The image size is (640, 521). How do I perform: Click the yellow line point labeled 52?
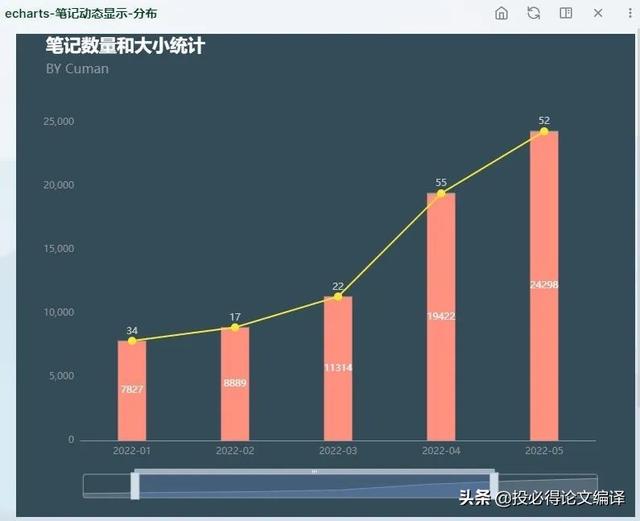tap(544, 131)
